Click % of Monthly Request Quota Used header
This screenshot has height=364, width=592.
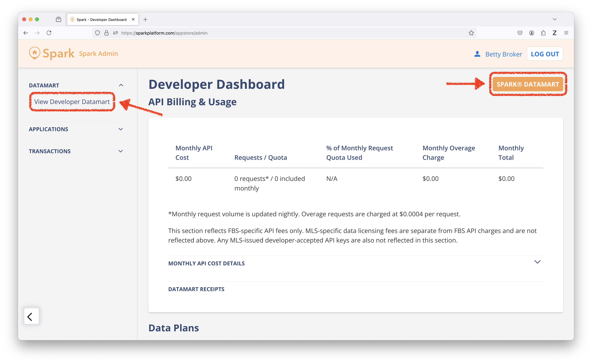tap(360, 153)
